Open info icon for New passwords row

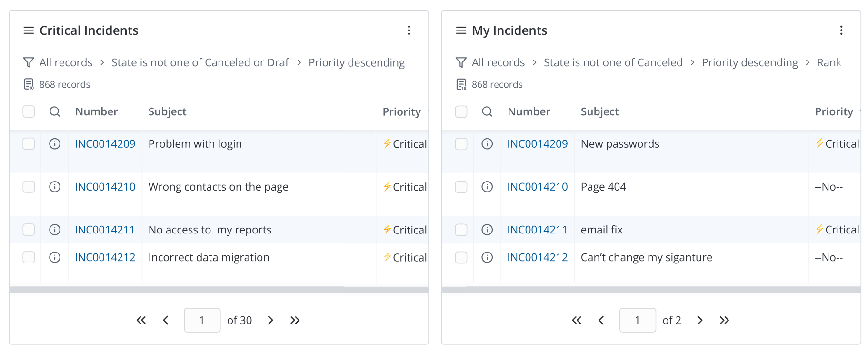(x=487, y=144)
